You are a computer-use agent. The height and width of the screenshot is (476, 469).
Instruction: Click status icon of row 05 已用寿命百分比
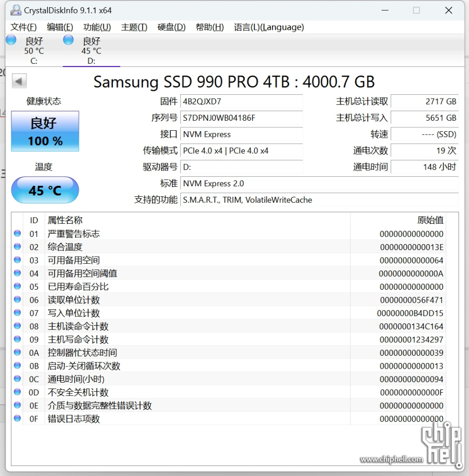click(x=18, y=286)
